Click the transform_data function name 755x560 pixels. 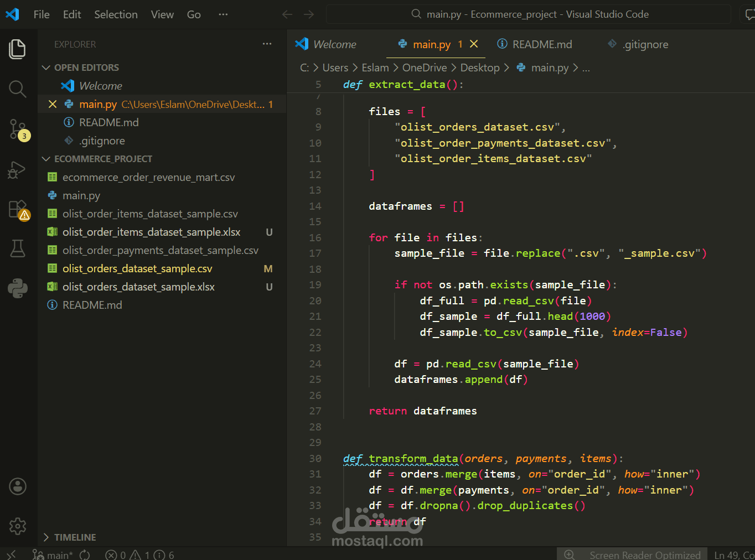pos(413,458)
